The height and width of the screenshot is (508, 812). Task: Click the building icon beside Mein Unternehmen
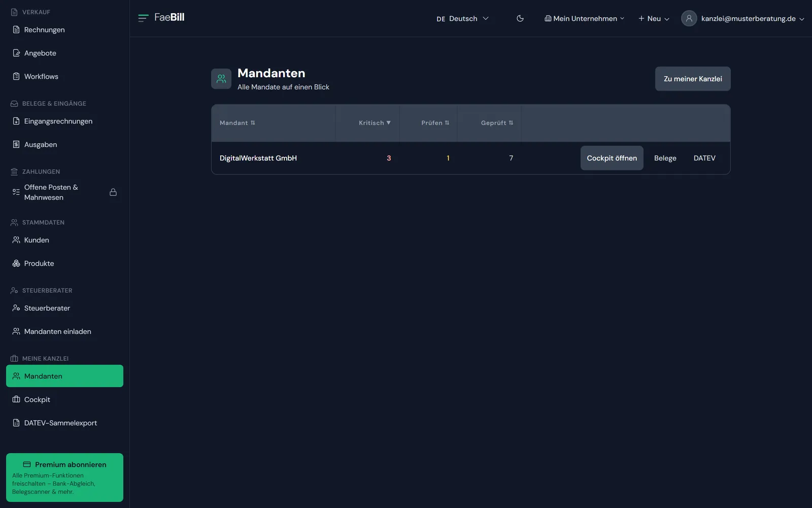[x=548, y=18]
